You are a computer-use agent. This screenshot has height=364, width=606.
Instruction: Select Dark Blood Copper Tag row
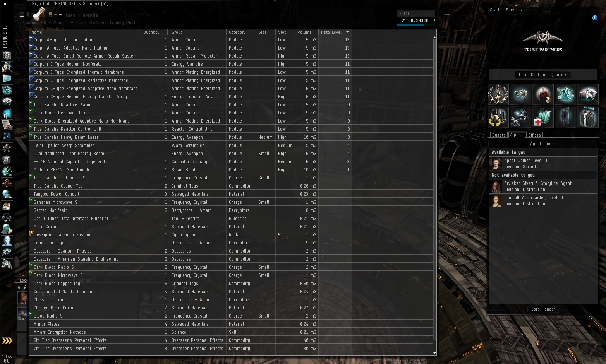231,283
